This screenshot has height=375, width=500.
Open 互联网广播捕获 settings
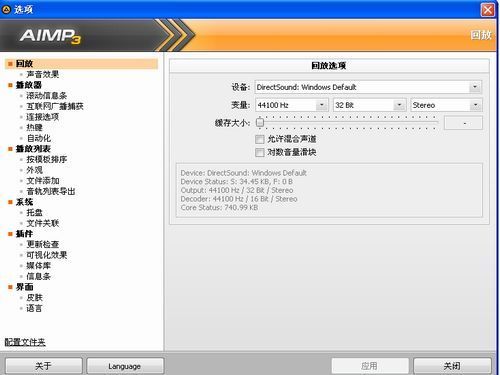tap(55, 106)
